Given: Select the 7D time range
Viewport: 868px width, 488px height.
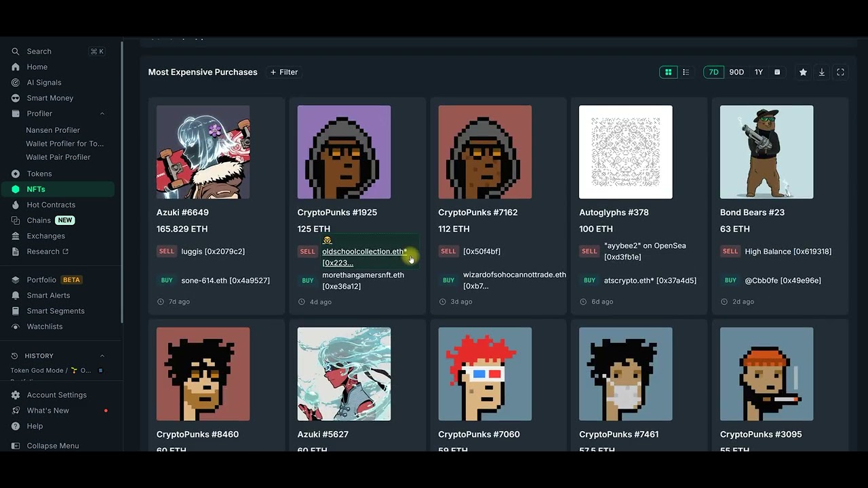Looking at the screenshot, I should 713,73.
